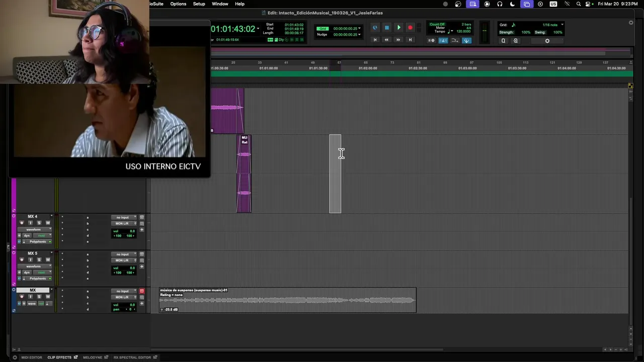The width and height of the screenshot is (644, 362).
Task: Click the Tempo note value icon
Action: tap(448, 31)
